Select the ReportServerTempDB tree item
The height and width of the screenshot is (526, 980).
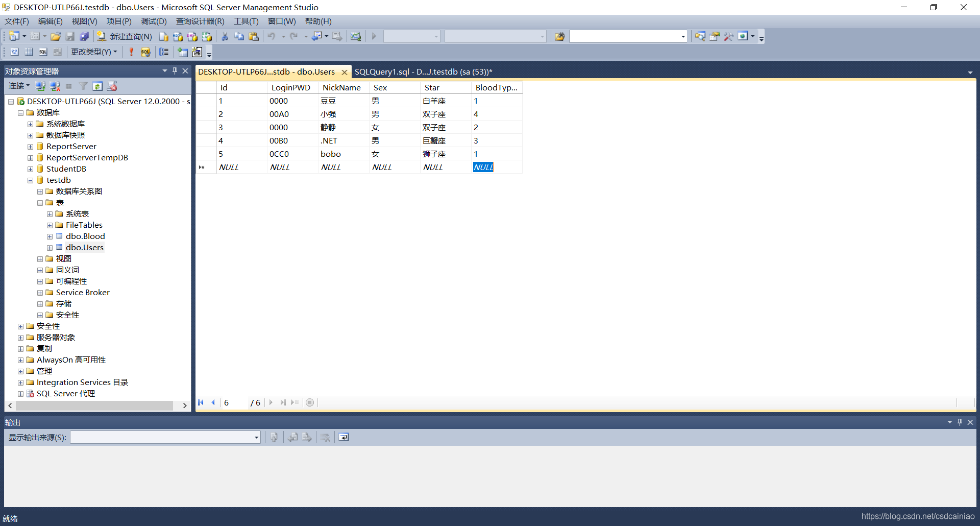87,158
